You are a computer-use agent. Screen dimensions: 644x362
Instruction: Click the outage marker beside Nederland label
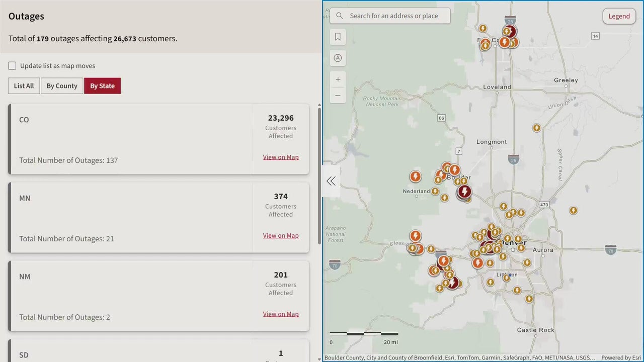(x=435, y=191)
